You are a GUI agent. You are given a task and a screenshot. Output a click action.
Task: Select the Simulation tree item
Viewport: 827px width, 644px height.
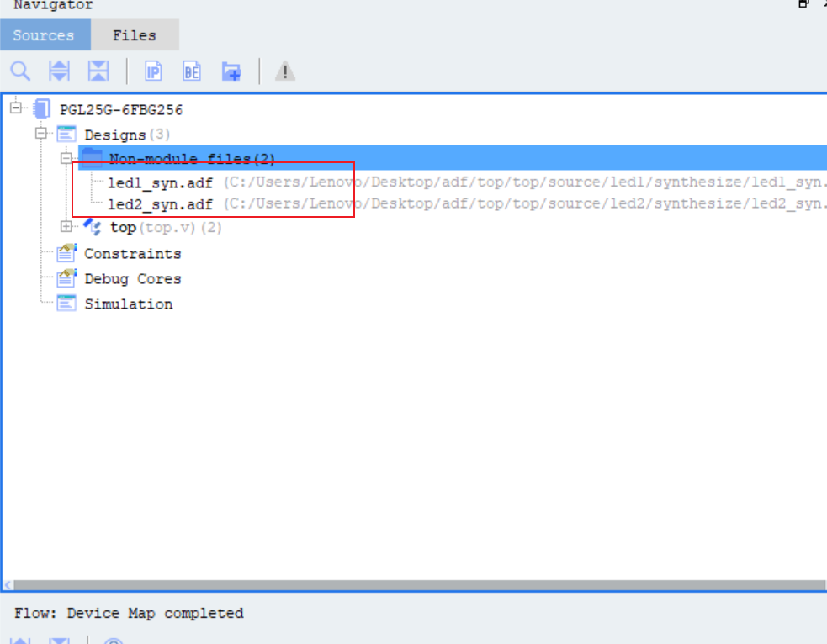129,304
